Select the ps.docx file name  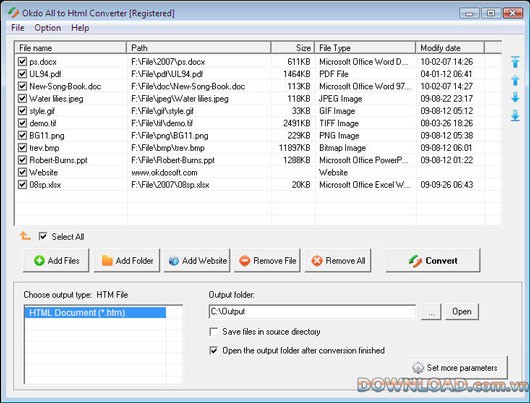click(43, 62)
